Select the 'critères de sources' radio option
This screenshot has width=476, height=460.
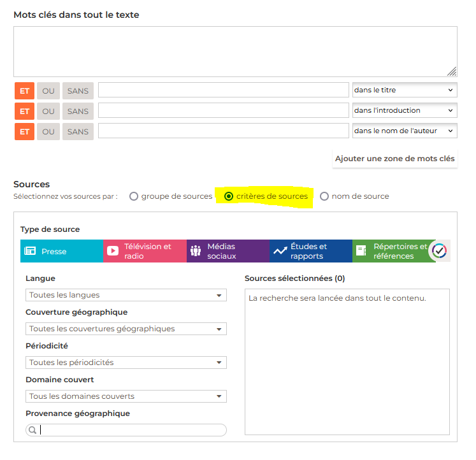click(x=229, y=196)
